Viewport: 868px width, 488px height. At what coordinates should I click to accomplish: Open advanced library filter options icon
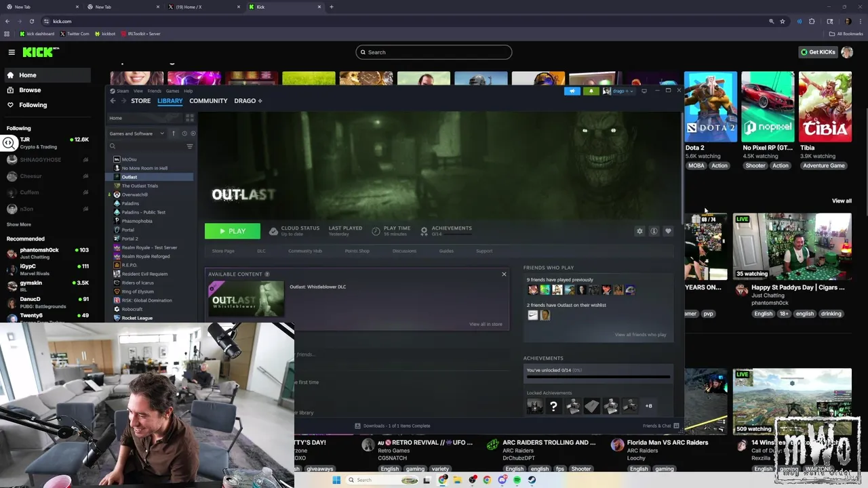190,146
